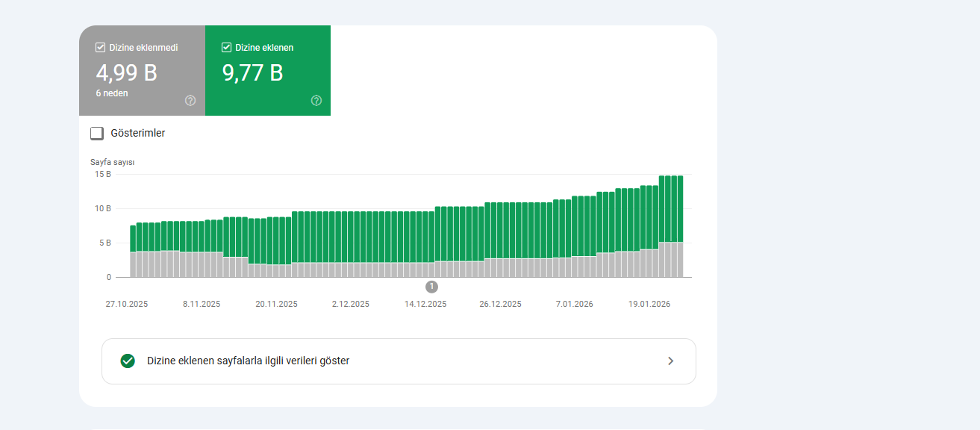Click the Gösterimler label text
Image resolution: width=980 pixels, height=430 pixels.
coord(137,134)
